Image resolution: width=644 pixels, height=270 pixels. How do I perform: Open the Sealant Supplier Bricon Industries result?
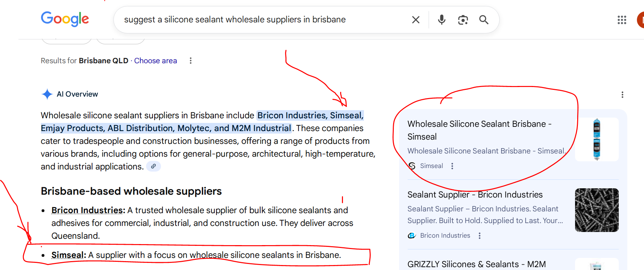tap(475, 194)
